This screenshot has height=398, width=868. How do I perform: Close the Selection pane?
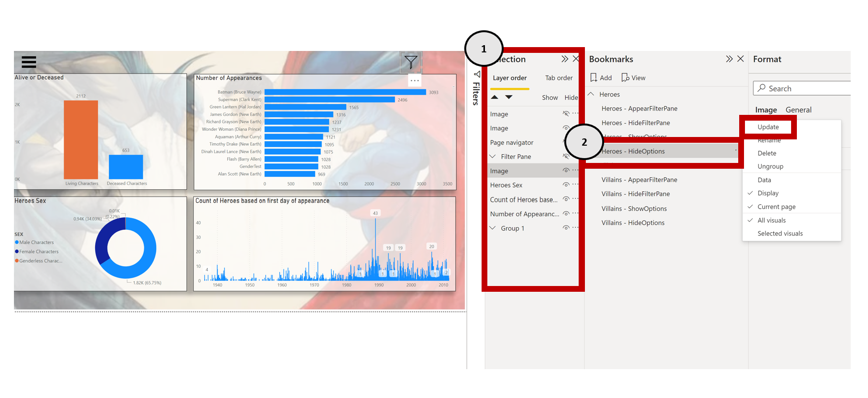click(x=576, y=59)
